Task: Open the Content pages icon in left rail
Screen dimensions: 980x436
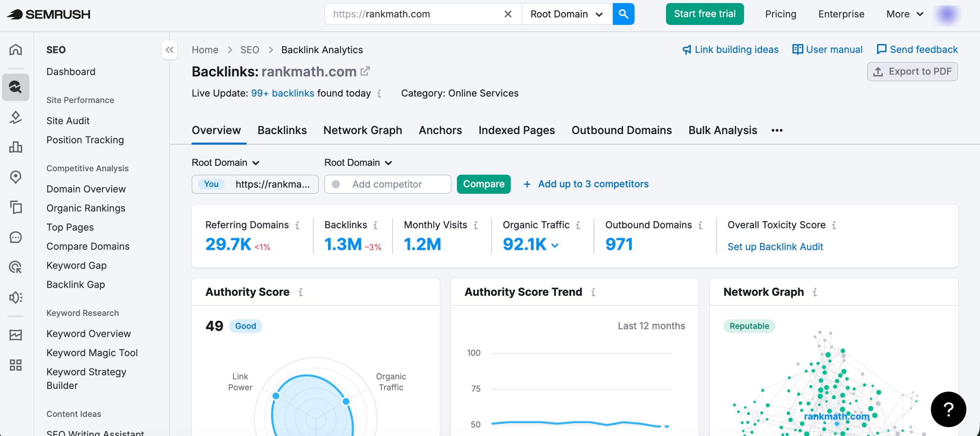Action: point(16,207)
